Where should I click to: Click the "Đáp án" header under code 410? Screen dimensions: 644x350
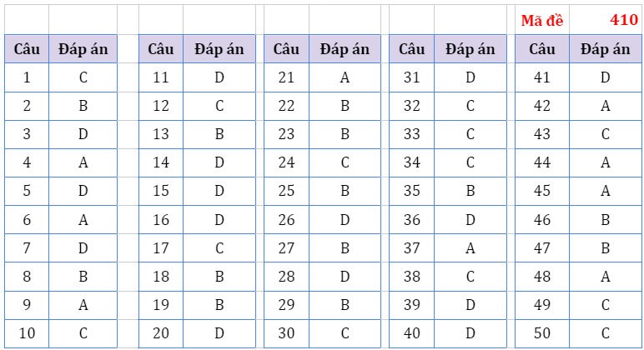(606, 49)
